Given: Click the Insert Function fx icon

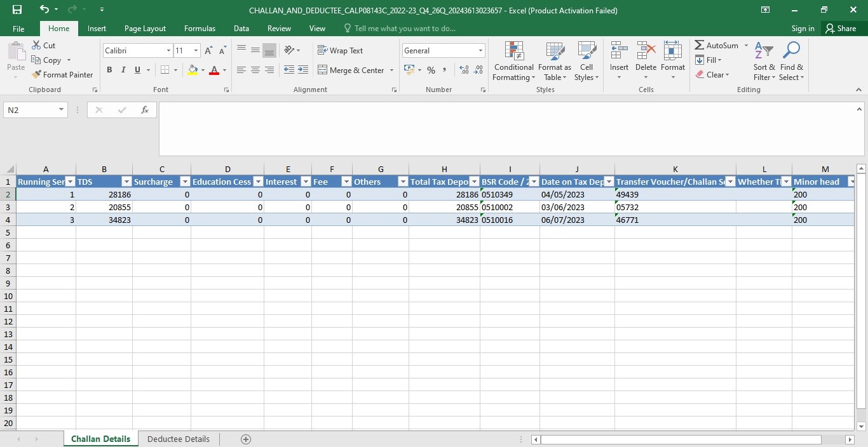Looking at the screenshot, I should 145,110.
